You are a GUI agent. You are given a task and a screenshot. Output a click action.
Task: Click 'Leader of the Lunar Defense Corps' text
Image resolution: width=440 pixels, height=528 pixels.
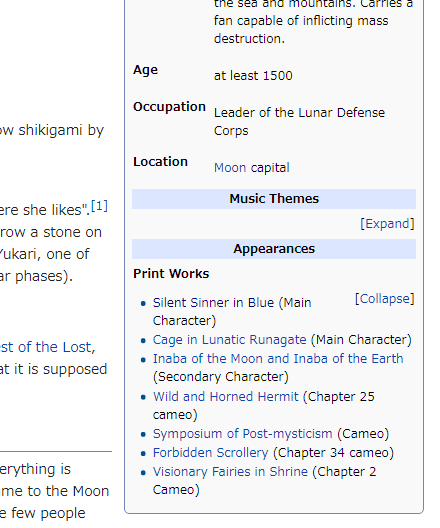(299, 122)
